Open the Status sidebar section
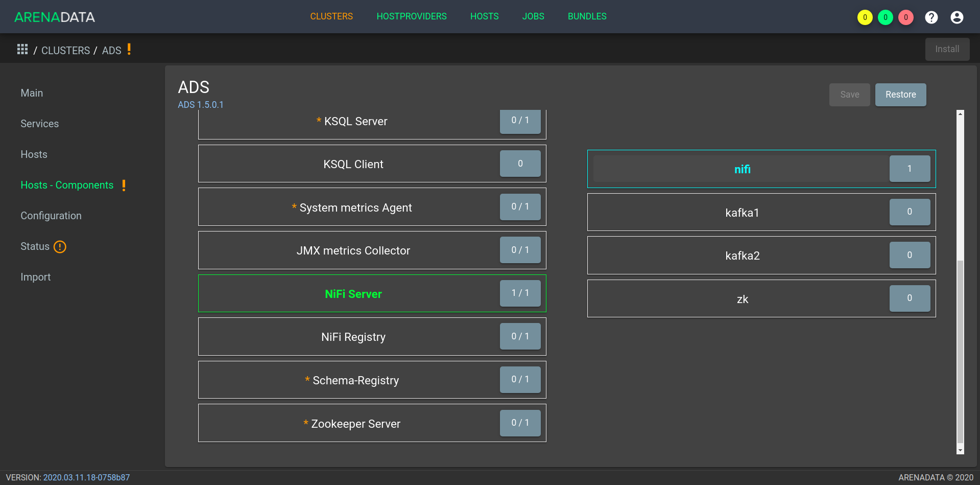This screenshot has width=980, height=485. point(35,246)
